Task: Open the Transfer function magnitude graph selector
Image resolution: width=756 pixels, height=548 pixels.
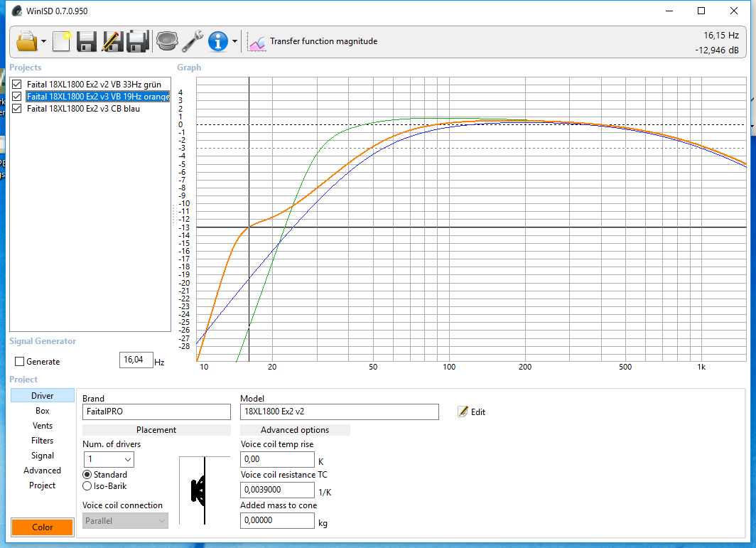Action: point(313,42)
